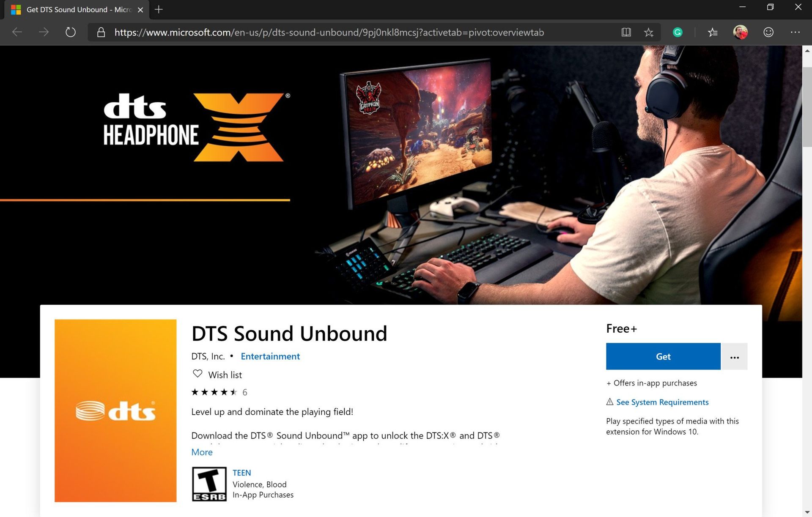Expand the description with the More link
Screen dimensions: 812x517
pyautogui.click(x=202, y=452)
